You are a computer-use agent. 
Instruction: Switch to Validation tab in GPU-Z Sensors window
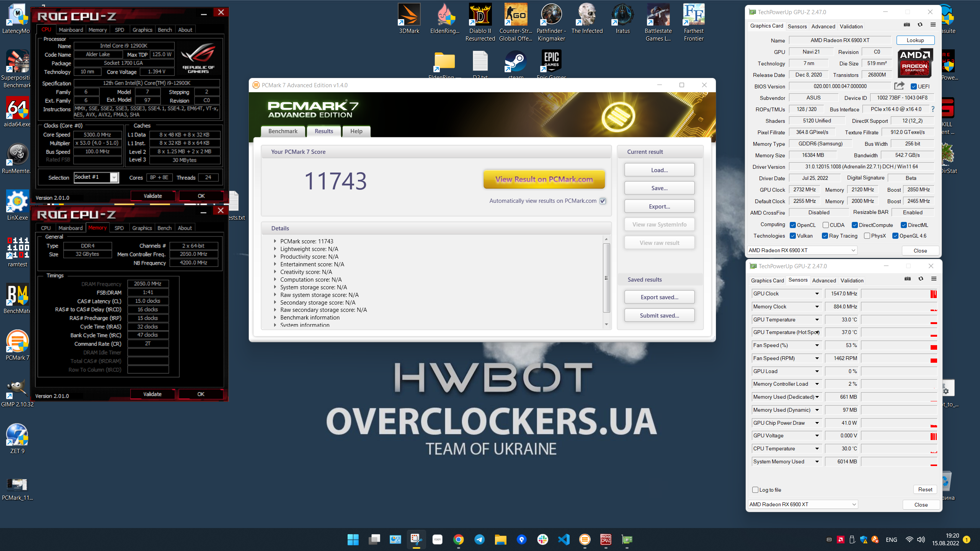tap(852, 280)
